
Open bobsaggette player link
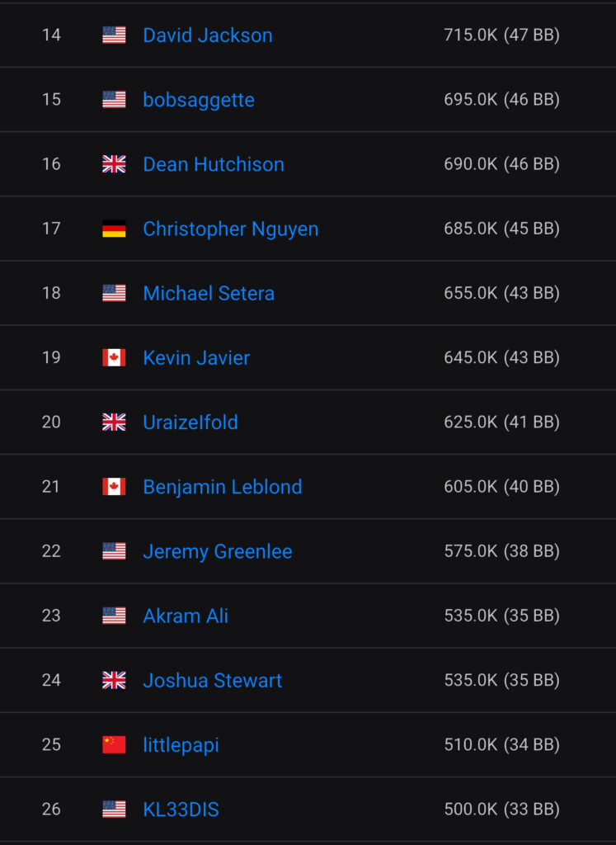(x=198, y=100)
